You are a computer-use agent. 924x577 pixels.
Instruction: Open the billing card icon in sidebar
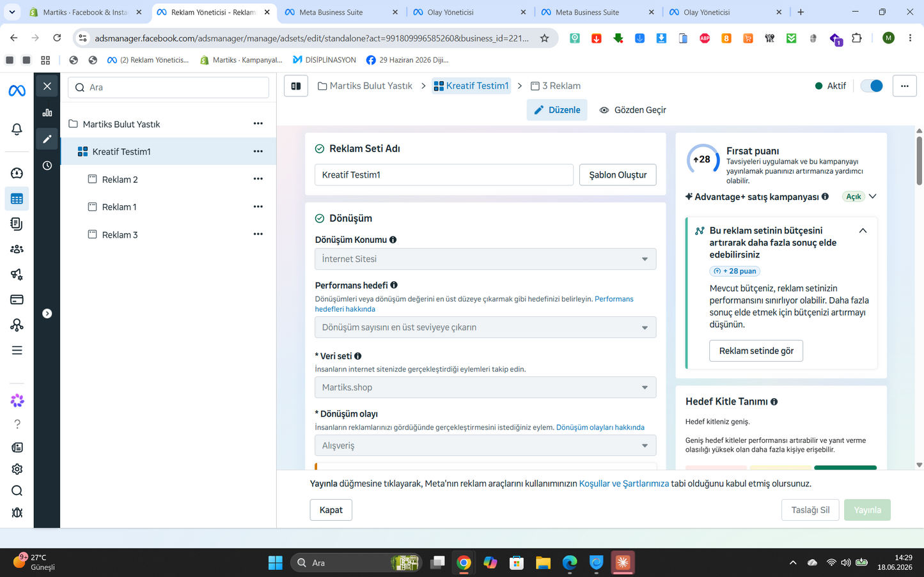pos(17,300)
